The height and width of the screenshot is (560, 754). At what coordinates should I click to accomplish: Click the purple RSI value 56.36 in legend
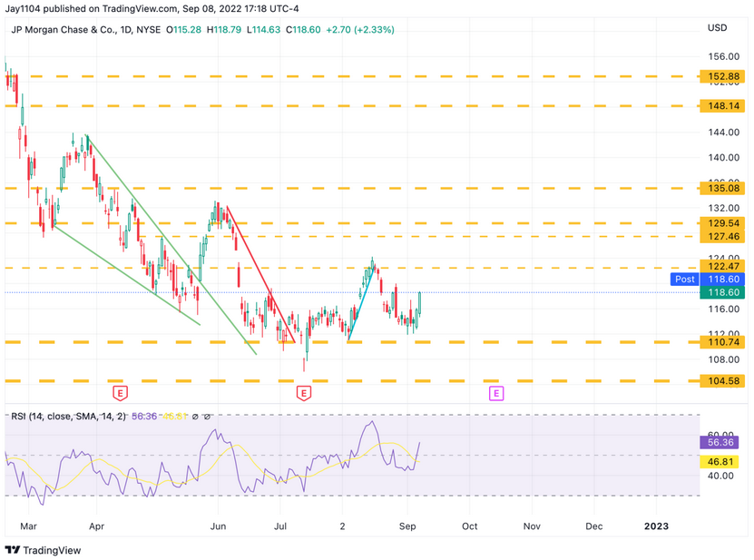pos(143,417)
